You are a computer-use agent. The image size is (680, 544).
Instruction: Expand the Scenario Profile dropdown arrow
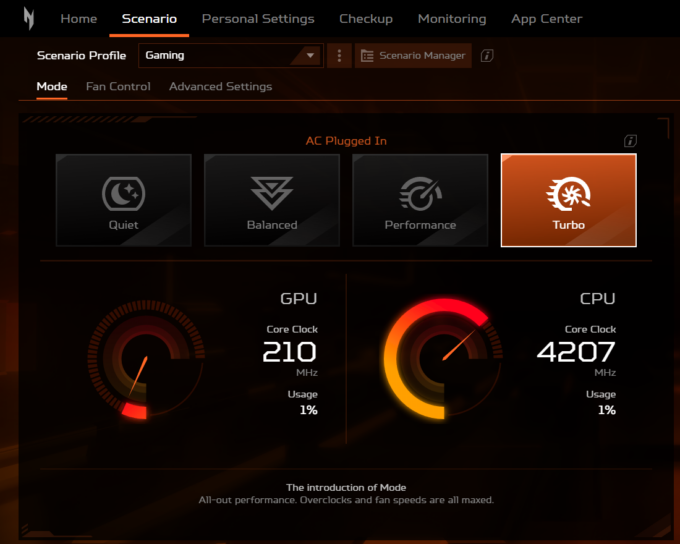(310, 56)
